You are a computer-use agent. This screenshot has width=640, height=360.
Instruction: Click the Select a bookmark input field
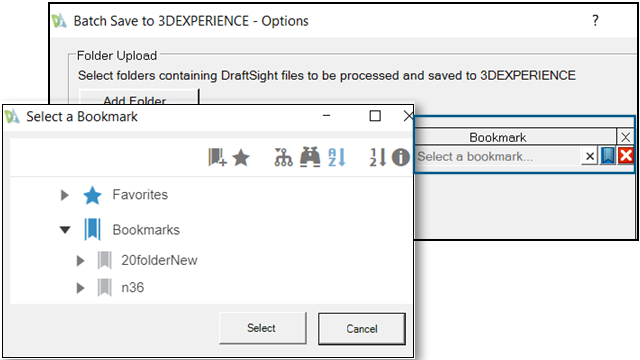498,156
